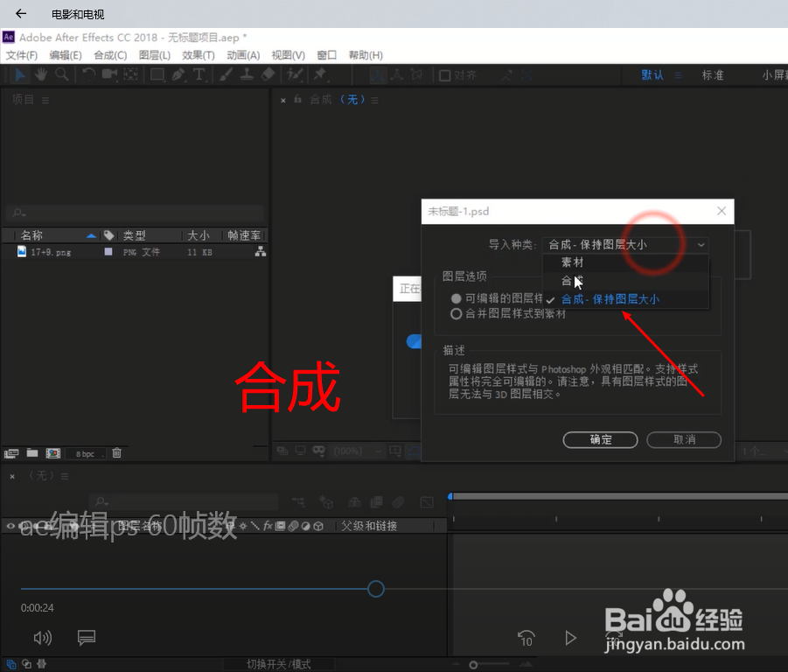Open the composition panel menu icon

pyautogui.click(x=375, y=101)
